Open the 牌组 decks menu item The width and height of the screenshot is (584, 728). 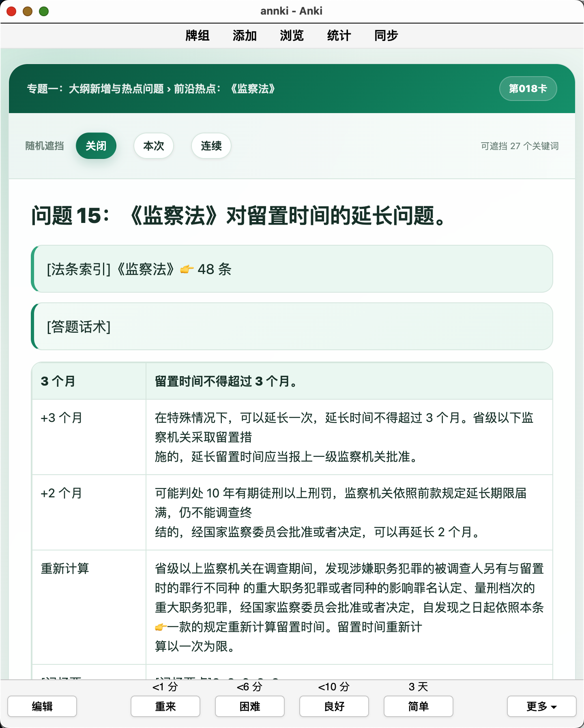click(x=197, y=36)
